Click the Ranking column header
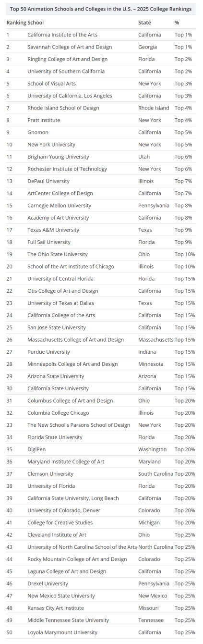203x644 pixels. [16, 23]
